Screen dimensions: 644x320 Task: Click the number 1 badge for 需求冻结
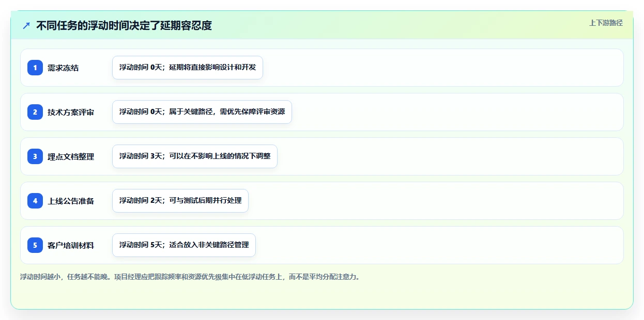click(x=35, y=68)
